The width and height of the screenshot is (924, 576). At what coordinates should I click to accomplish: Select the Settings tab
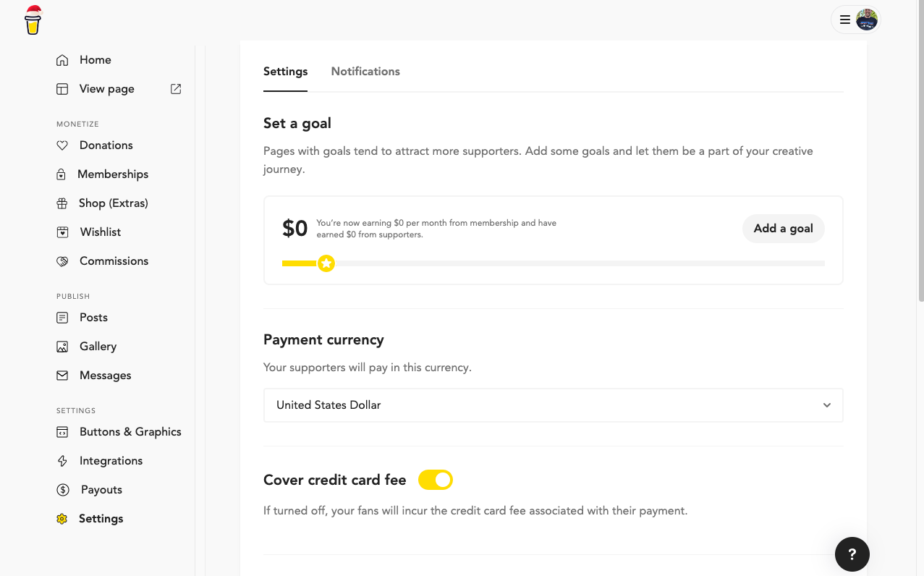pos(285,72)
